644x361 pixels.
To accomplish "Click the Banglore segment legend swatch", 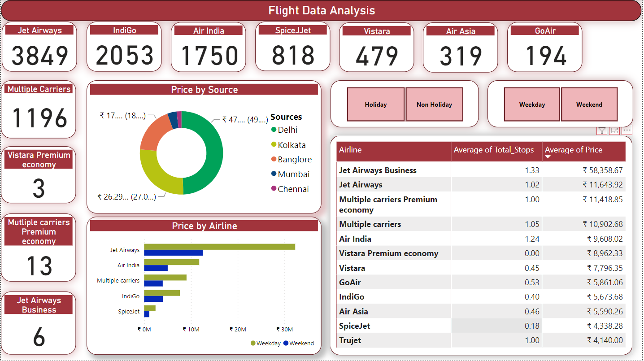I will (x=274, y=160).
